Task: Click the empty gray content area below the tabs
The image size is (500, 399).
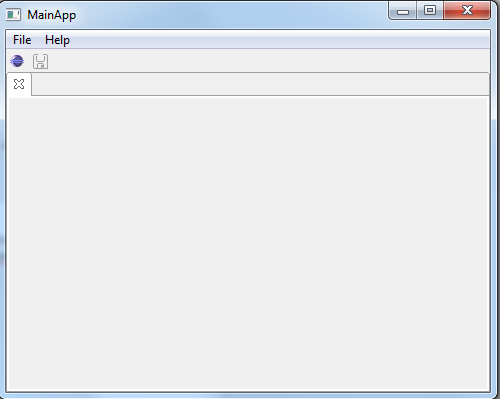Action: (248, 243)
